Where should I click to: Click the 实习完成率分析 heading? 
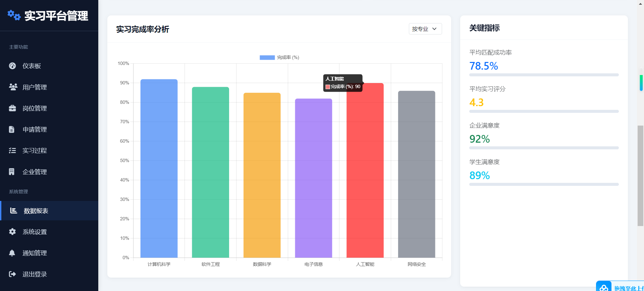[143, 29]
